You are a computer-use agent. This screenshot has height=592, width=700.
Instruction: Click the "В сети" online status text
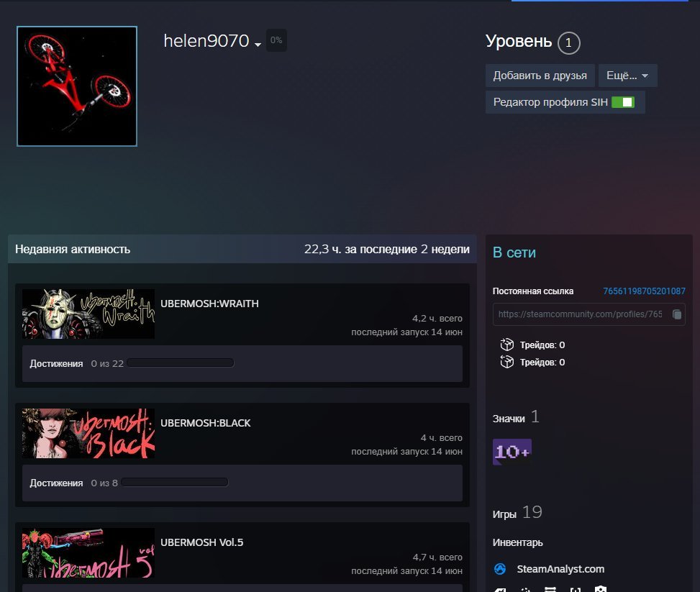(514, 252)
